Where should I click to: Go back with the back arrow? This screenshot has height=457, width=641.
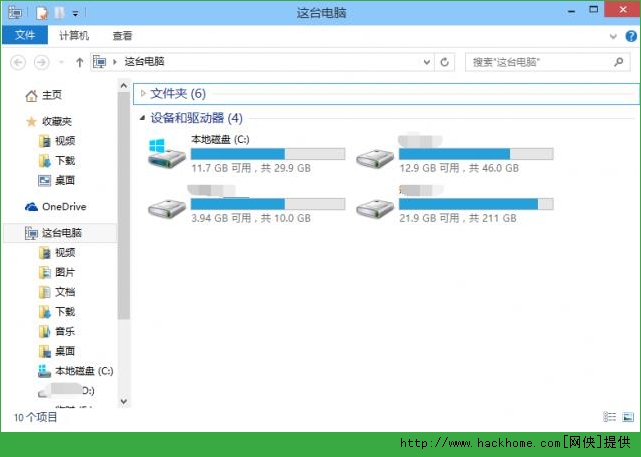pos(18,62)
